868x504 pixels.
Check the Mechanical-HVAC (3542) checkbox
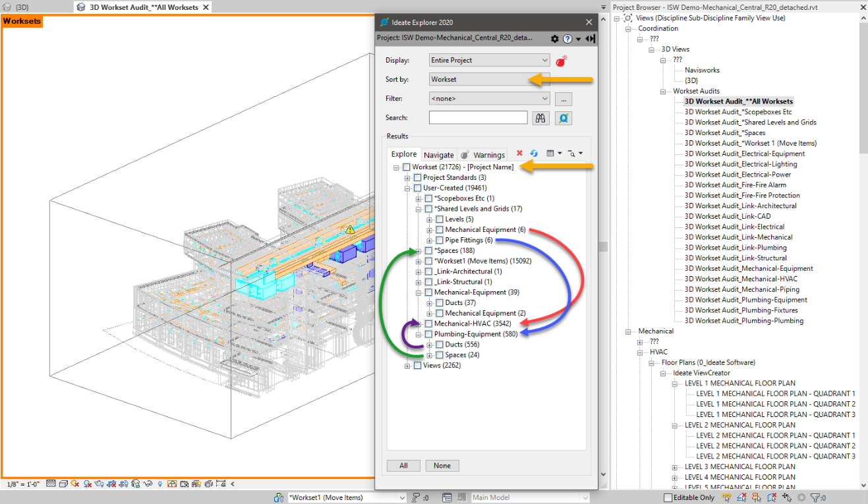[x=428, y=323]
